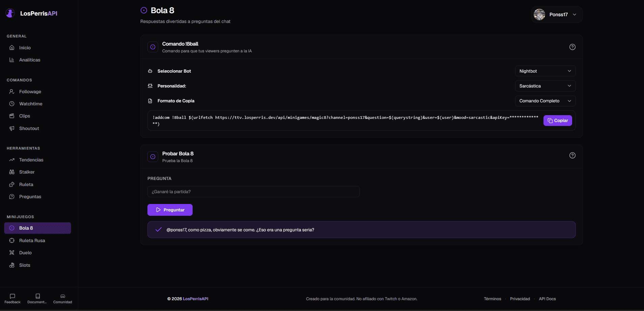Expand the Comando Completo format dropdown
The width and height of the screenshot is (644, 311).
click(545, 101)
